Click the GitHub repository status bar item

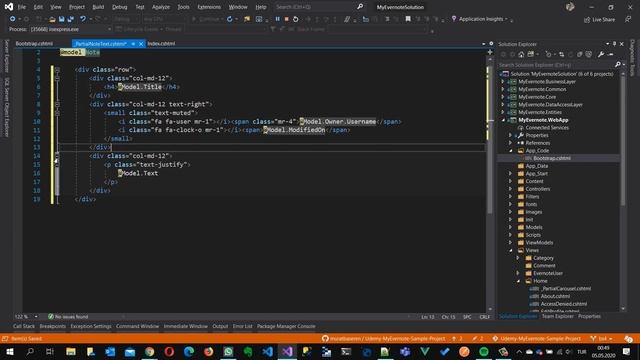(384, 339)
